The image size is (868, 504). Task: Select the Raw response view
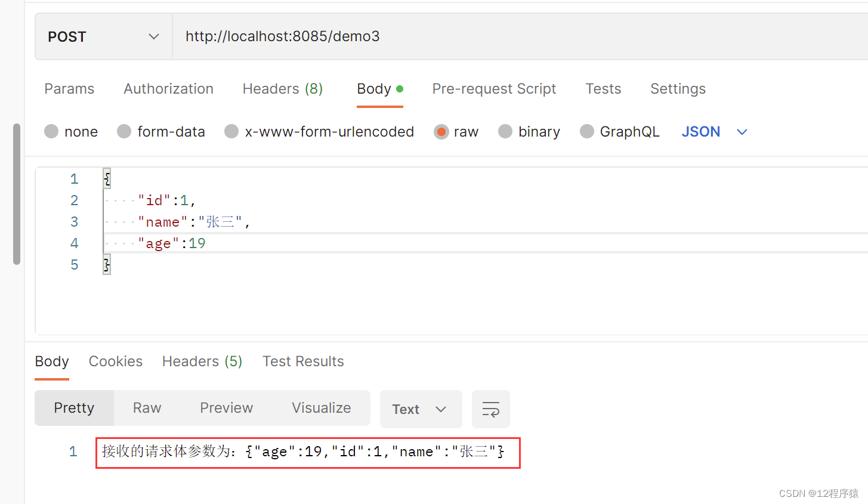tap(147, 408)
